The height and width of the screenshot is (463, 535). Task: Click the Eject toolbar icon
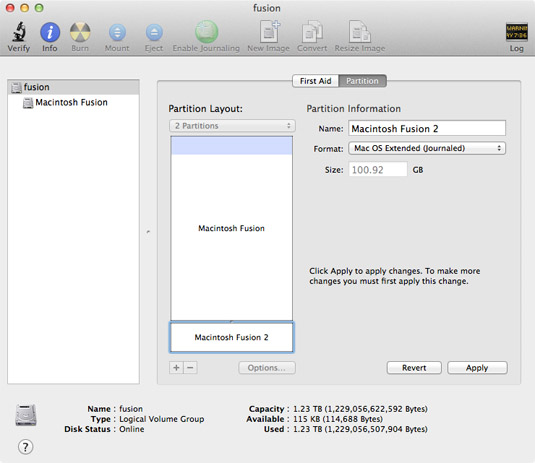[154, 33]
